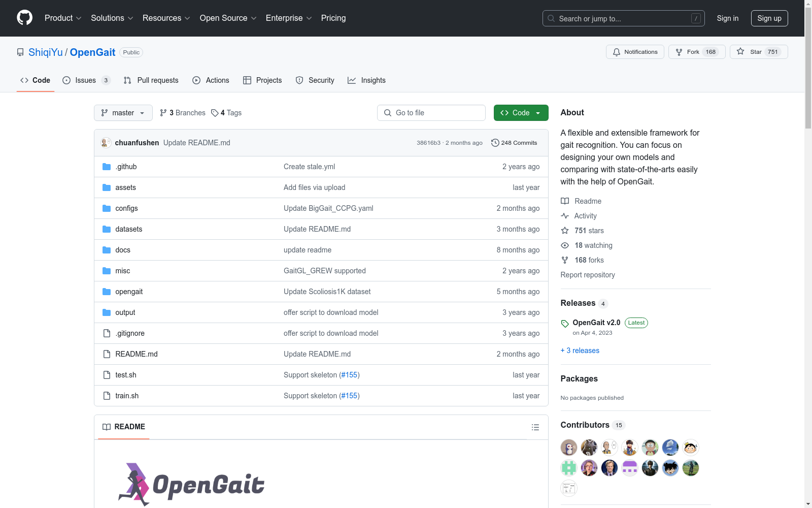Image resolution: width=812 pixels, height=508 pixels.
Task: Open the 'Update BigGait_CCPG.yaml' commit message
Action: pyautogui.click(x=328, y=208)
